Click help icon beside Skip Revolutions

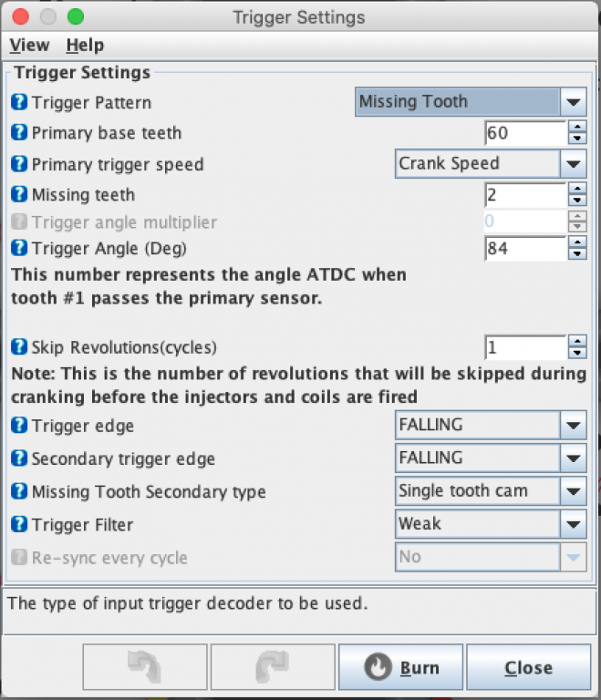[x=19, y=347]
